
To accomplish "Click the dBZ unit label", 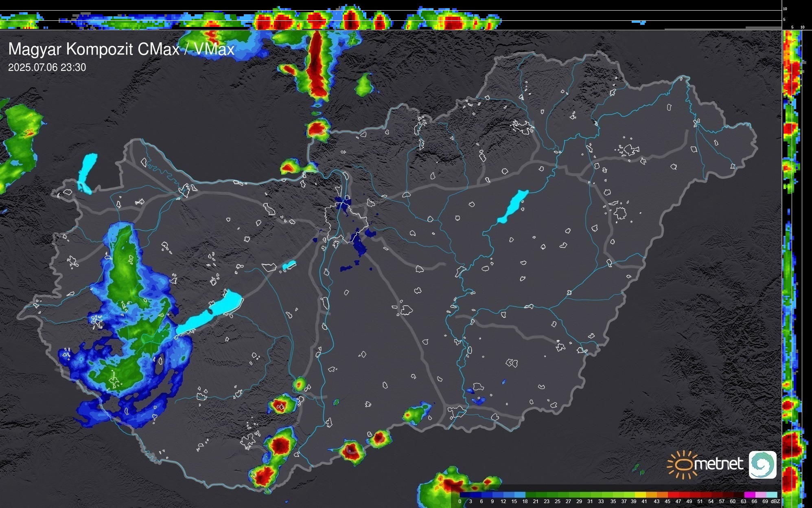I will coord(775,501).
